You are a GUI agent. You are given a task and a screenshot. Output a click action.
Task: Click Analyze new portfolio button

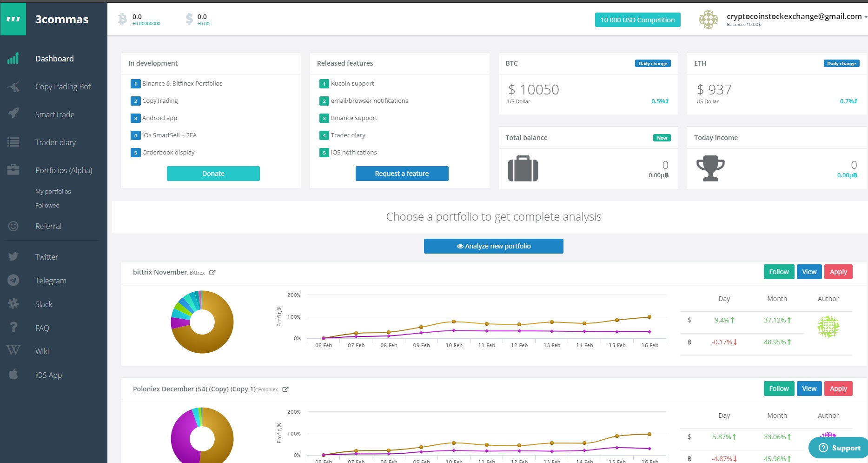coord(494,246)
